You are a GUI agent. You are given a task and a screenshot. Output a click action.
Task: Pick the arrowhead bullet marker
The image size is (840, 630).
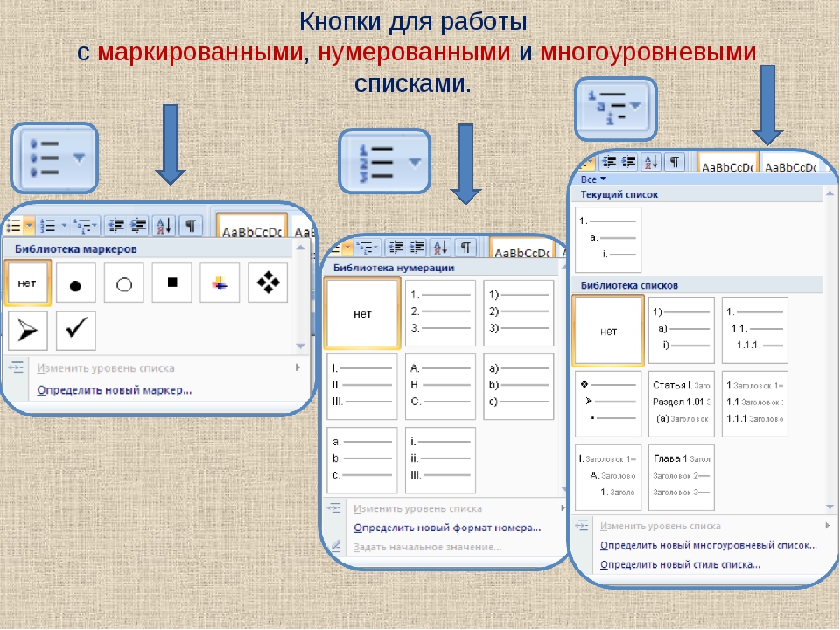[x=27, y=330]
